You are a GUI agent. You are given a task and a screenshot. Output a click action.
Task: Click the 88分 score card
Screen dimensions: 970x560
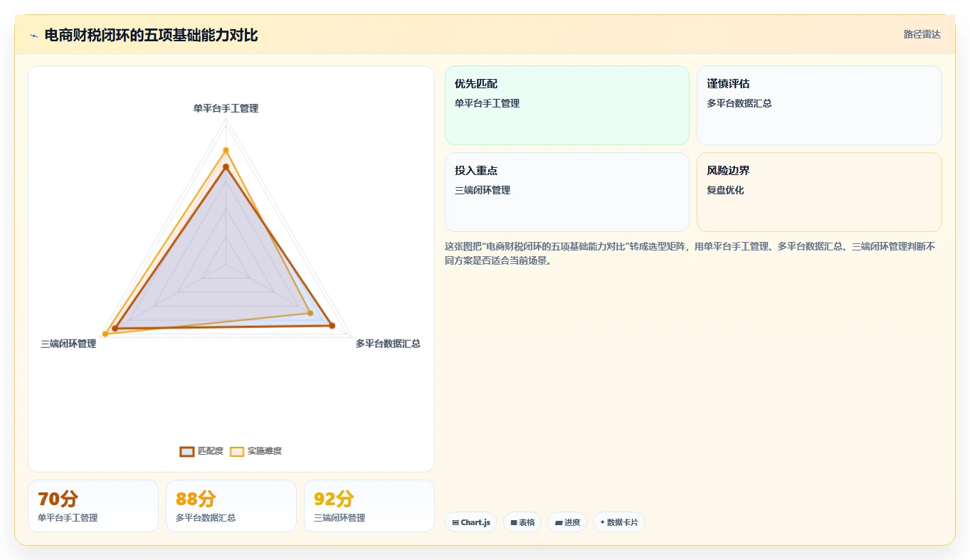click(231, 506)
